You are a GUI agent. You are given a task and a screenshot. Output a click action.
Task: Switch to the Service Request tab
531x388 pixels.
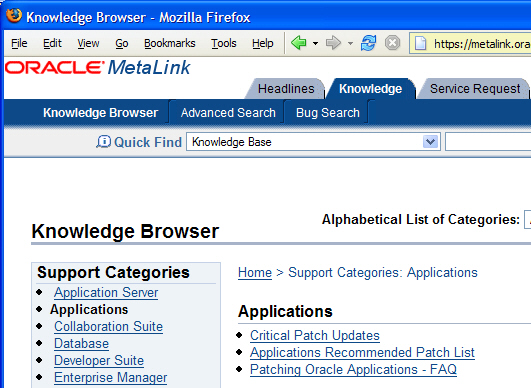475,89
